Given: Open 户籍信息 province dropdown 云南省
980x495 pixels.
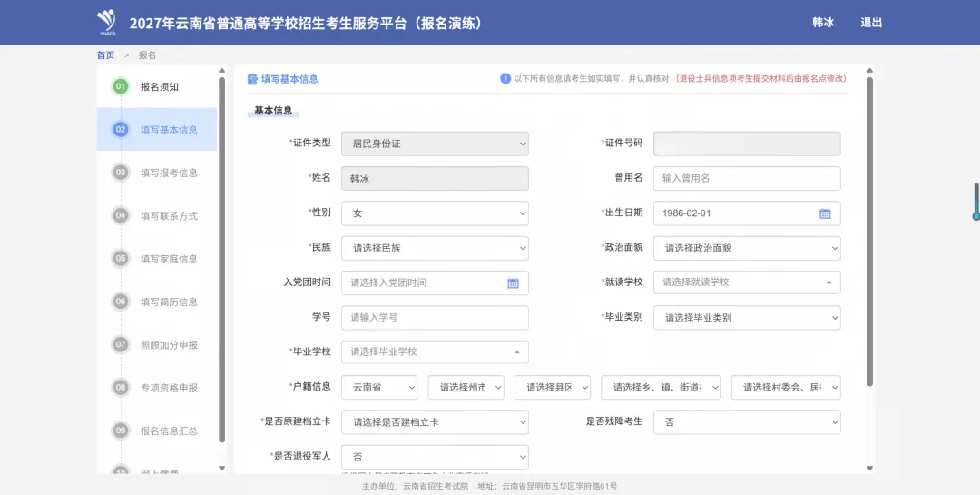Looking at the screenshot, I should coord(379,387).
